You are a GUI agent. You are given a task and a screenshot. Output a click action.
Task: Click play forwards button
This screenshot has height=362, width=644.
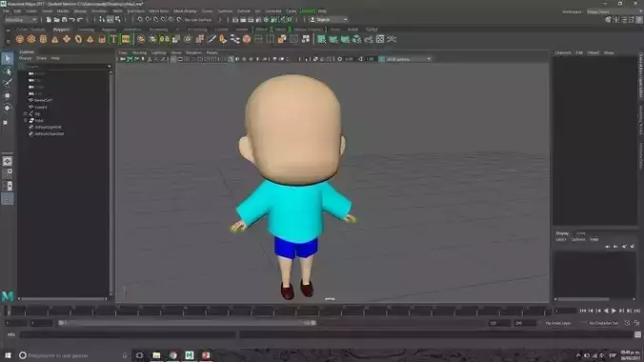point(614,312)
